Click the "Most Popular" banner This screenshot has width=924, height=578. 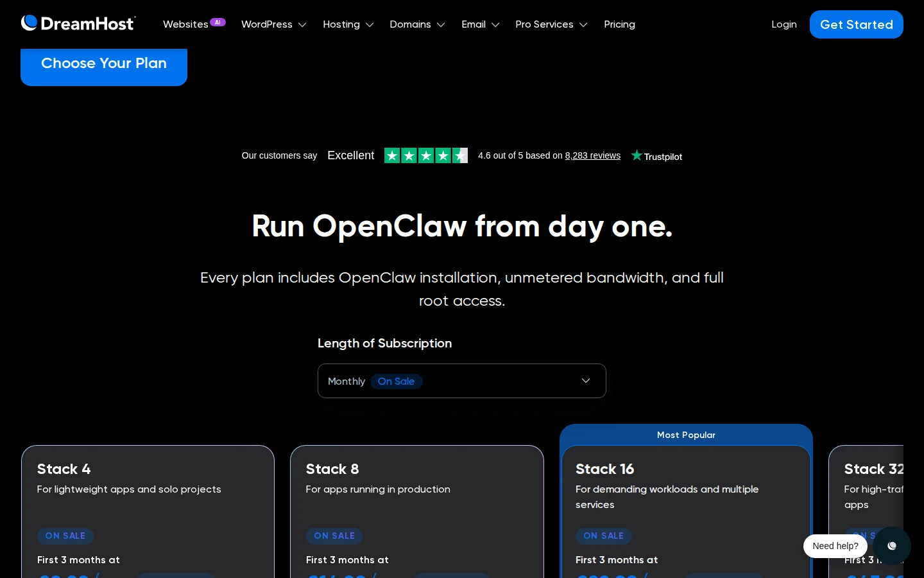point(686,435)
